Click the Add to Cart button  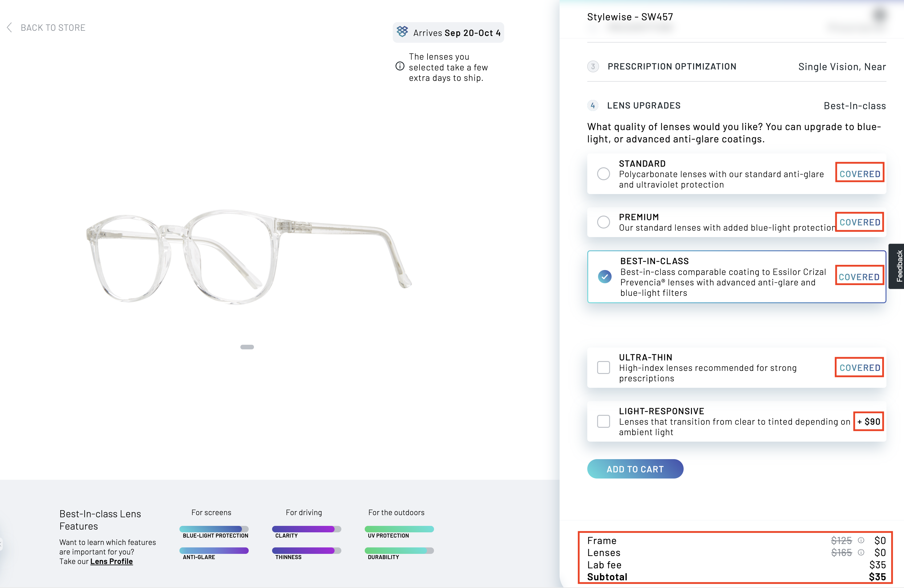tap(635, 469)
